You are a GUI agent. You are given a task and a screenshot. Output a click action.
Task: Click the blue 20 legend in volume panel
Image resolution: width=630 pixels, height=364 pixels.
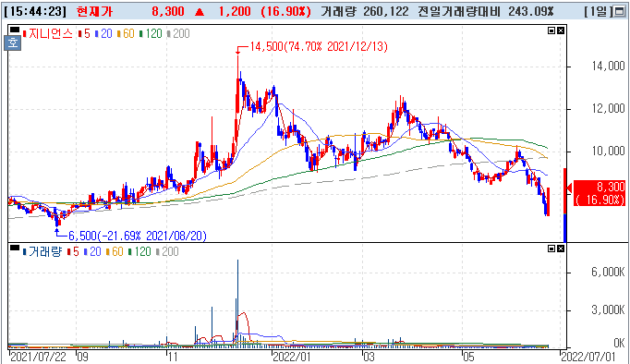click(92, 252)
